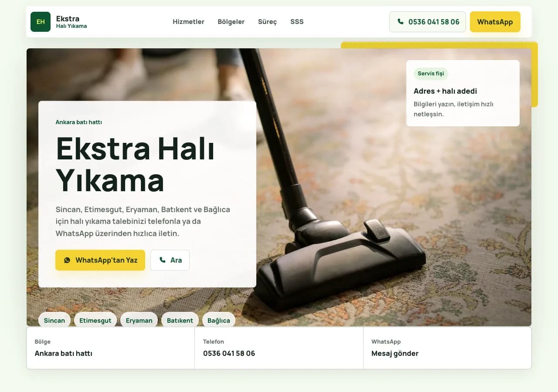558x392 pixels.
Task: Click the Adres + halı adedi heading
Action: click(445, 91)
